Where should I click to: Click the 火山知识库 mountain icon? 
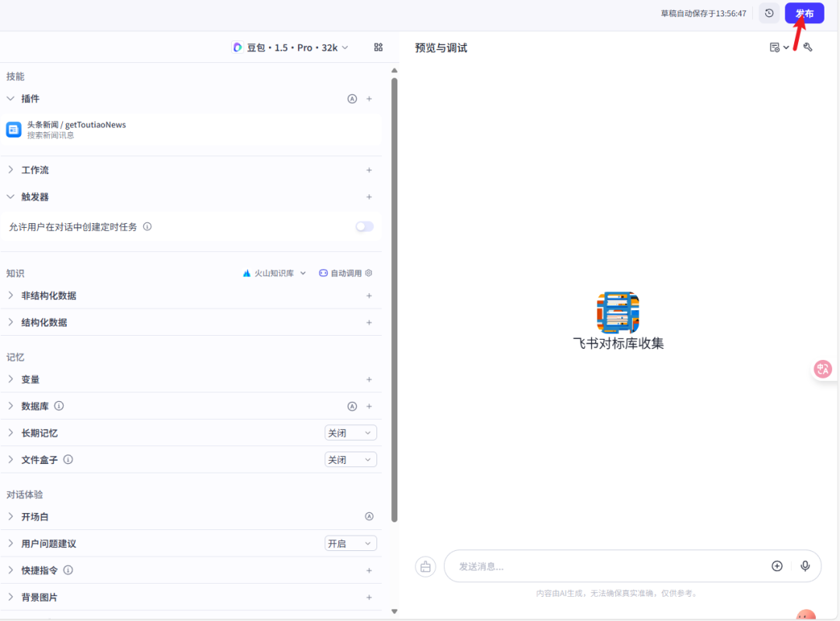point(247,273)
